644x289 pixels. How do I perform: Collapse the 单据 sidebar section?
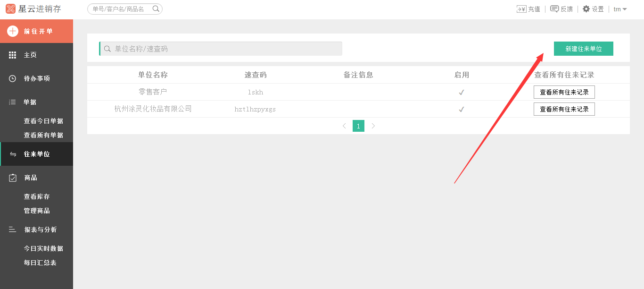30,102
